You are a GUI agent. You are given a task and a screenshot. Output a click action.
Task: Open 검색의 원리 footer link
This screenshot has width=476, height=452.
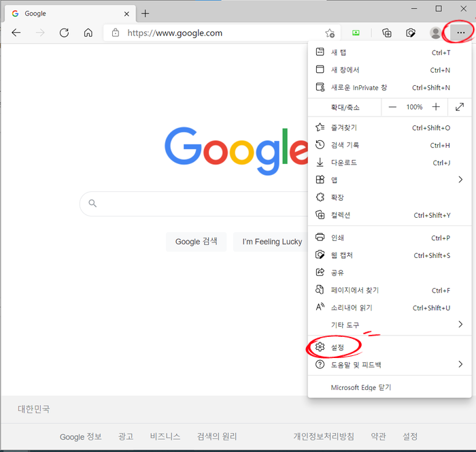click(217, 437)
